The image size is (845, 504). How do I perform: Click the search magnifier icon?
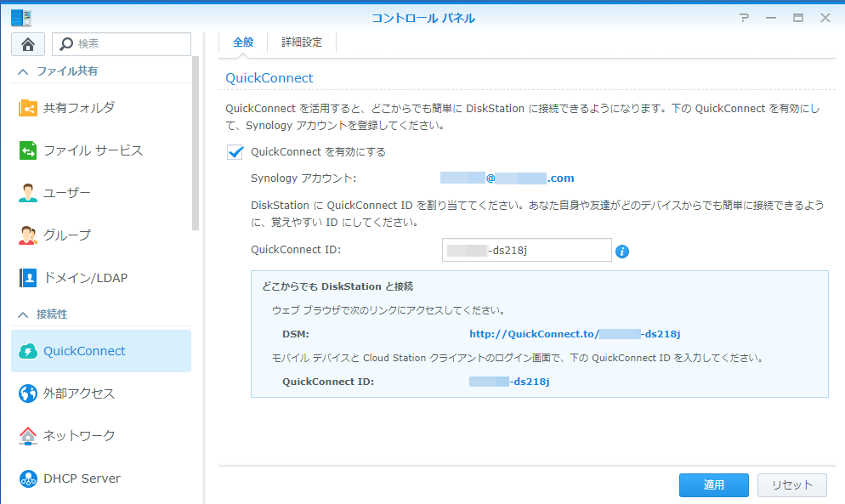(x=66, y=43)
